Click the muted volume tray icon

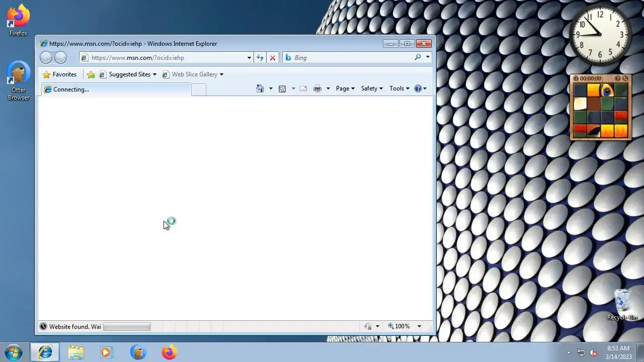[593, 352]
